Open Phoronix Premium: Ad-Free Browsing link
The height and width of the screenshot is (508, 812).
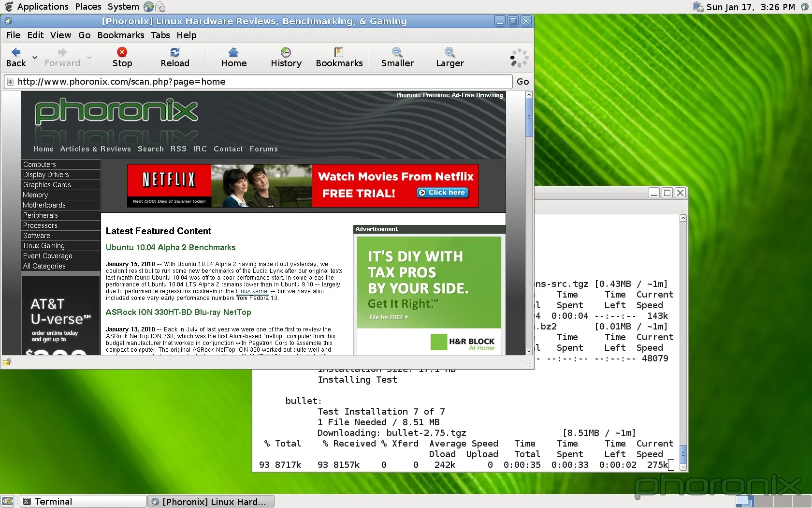point(449,95)
